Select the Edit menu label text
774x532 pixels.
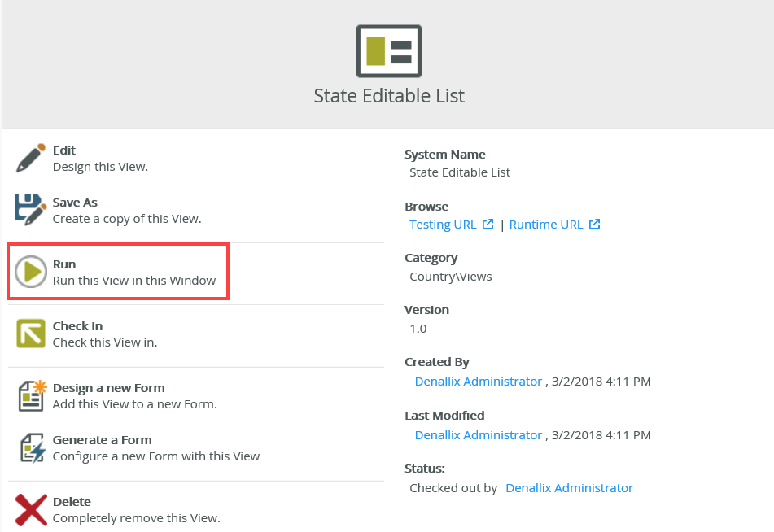coord(64,150)
